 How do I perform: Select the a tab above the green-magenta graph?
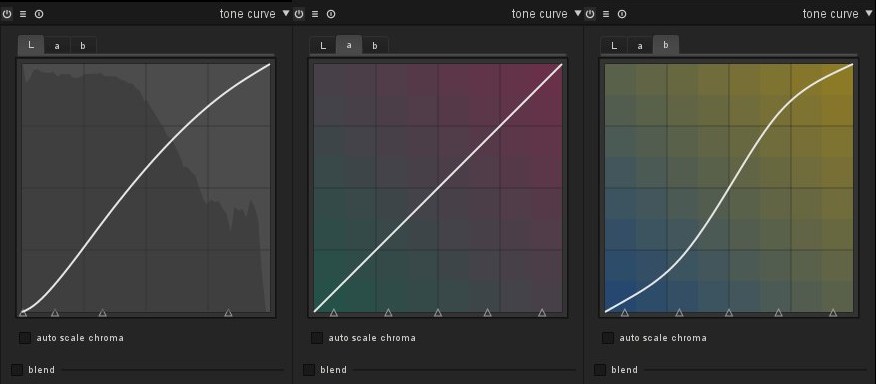pos(349,45)
